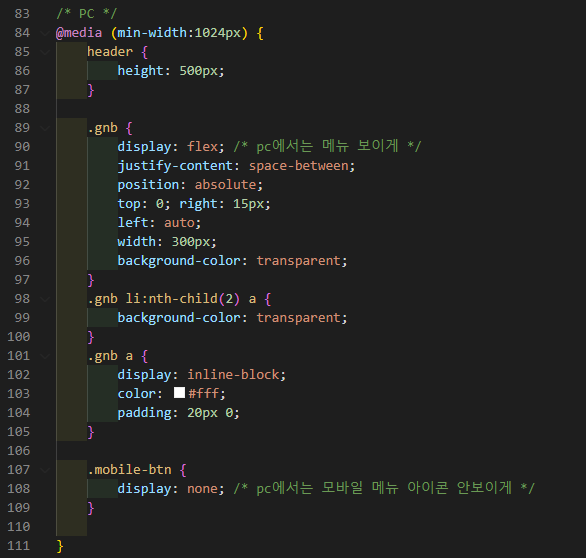586x558 pixels.
Task: Click the width property on line 95
Action: coord(137,242)
